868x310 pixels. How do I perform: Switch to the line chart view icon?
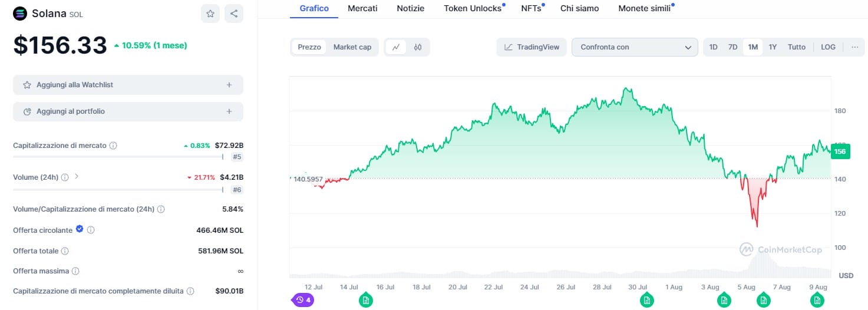point(396,47)
